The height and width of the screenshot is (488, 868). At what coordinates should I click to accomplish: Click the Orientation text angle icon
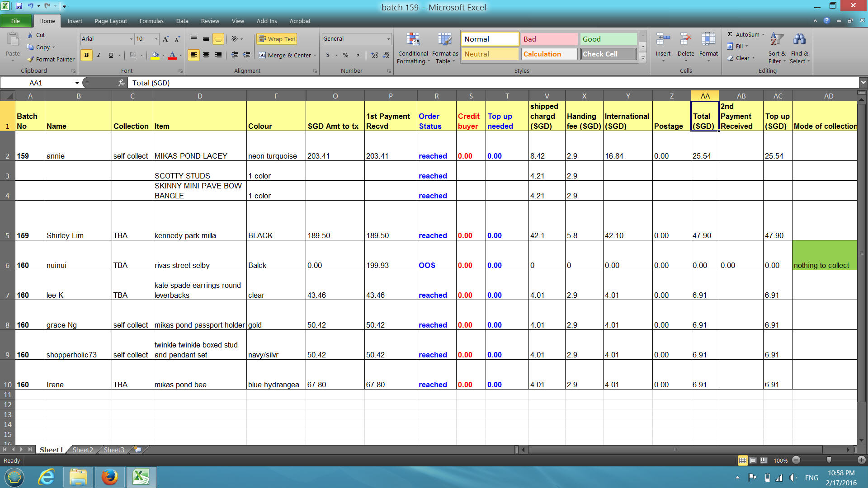[x=235, y=39]
